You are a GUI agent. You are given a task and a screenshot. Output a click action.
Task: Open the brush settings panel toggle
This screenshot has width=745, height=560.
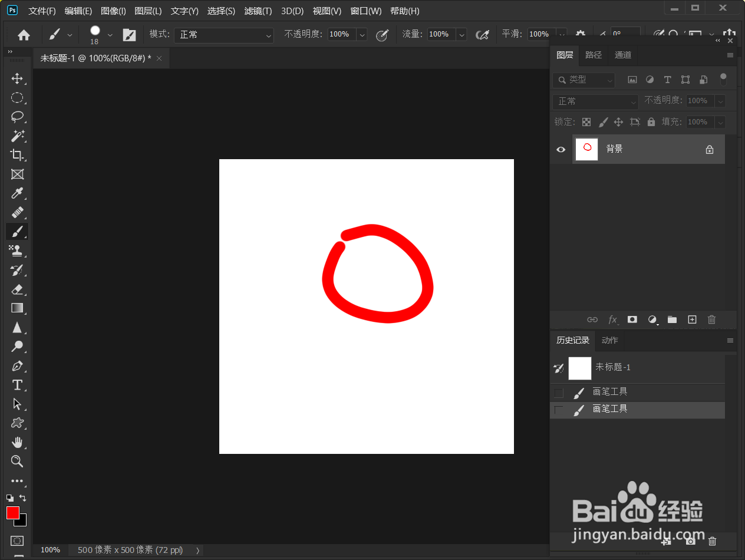click(129, 35)
